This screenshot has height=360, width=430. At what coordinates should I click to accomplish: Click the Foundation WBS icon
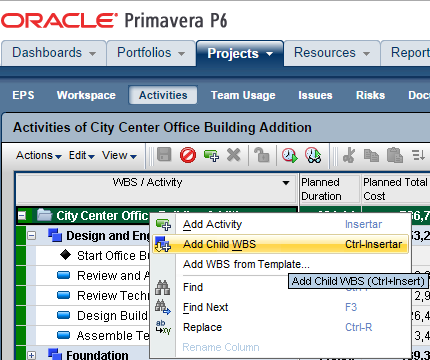55,354
